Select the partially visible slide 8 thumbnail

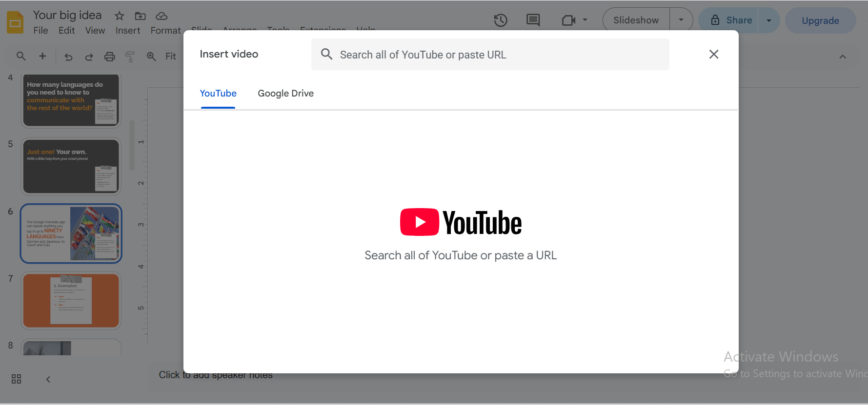pyautogui.click(x=71, y=347)
